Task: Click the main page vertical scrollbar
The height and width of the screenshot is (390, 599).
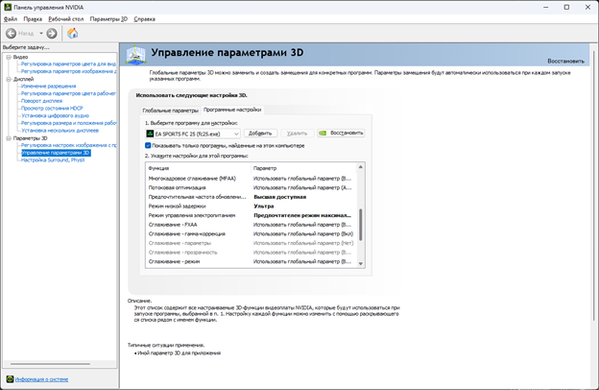Action: tap(594, 186)
